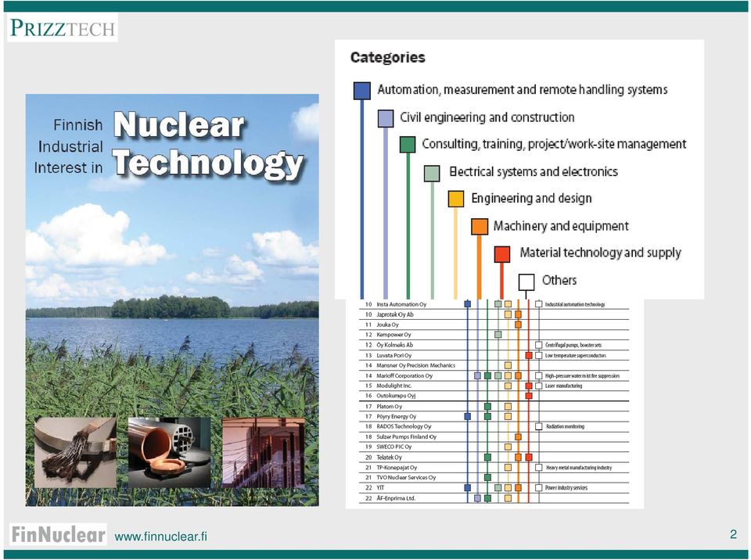Select the YIT row name
Viewport: 751px width, 560px height.
380,488
